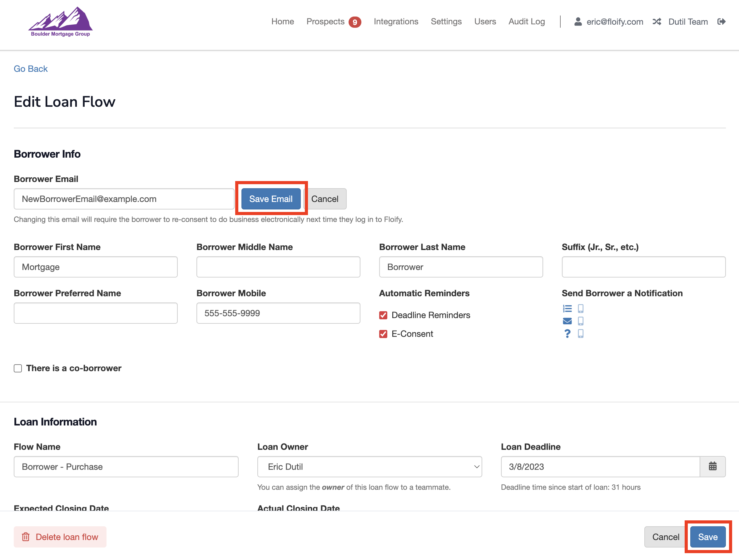The height and width of the screenshot is (560, 739).
Task: Click the envelope email notification icon
Action: 567,321
